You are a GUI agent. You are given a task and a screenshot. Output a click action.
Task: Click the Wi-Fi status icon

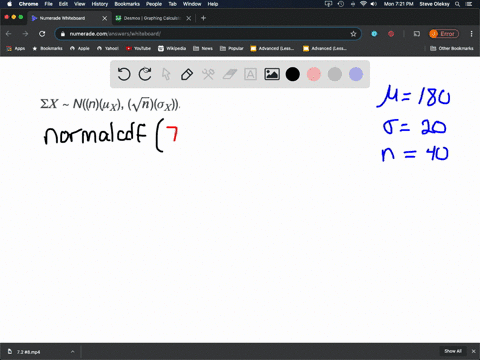click(x=363, y=4)
